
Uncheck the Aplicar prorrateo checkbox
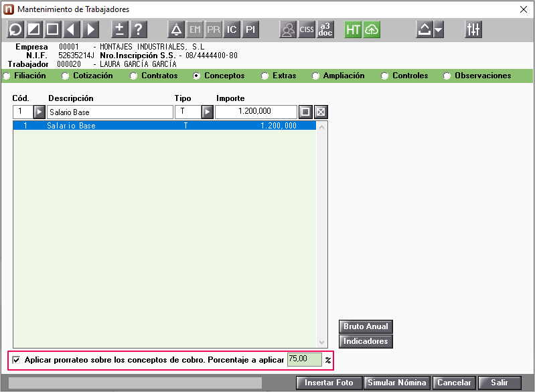pyautogui.click(x=17, y=360)
